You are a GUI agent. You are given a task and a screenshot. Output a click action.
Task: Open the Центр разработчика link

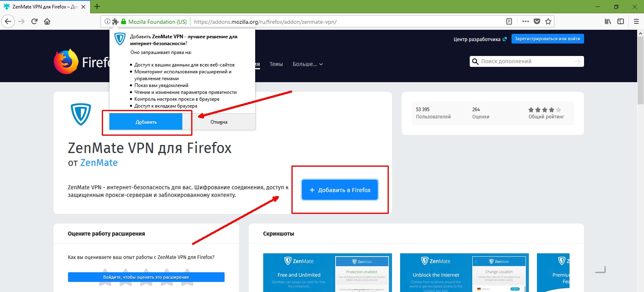[480, 39]
